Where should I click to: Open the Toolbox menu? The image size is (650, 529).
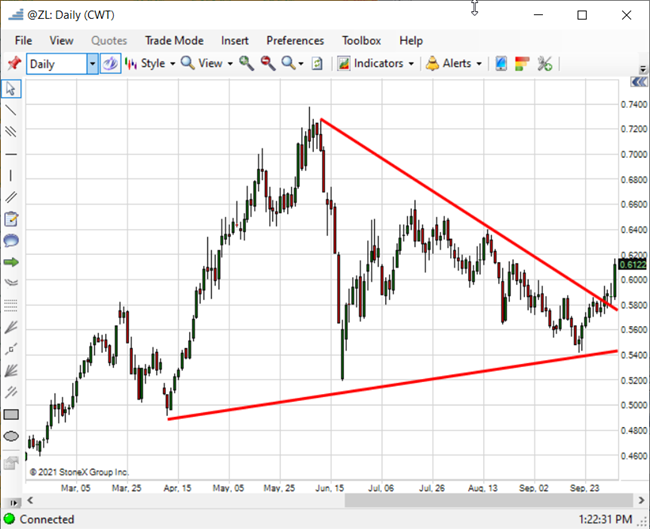[361, 41]
